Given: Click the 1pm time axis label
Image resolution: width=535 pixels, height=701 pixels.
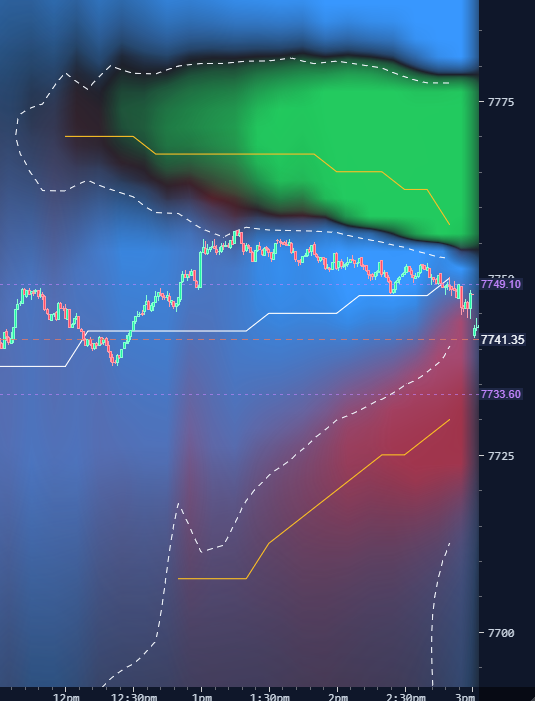Looking at the screenshot, I should pyautogui.click(x=202, y=697).
